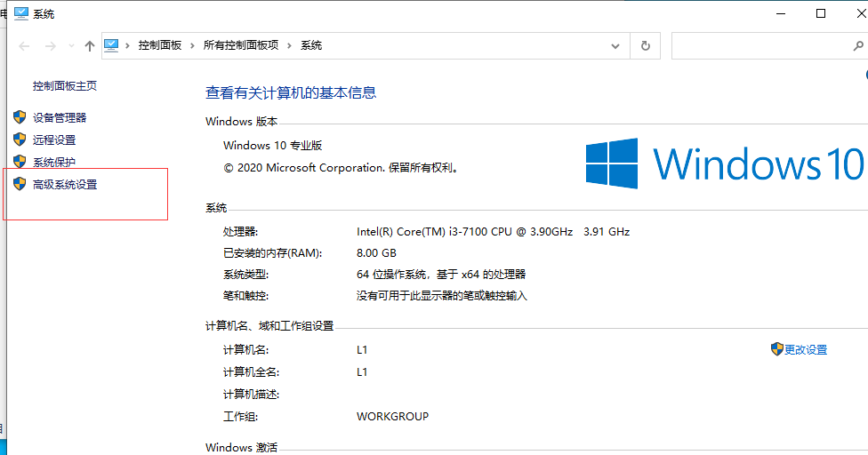This screenshot has width=868, height=455.
Task: Click 查看有关计算机的基本信息 heading
Action: click(291, 93)
